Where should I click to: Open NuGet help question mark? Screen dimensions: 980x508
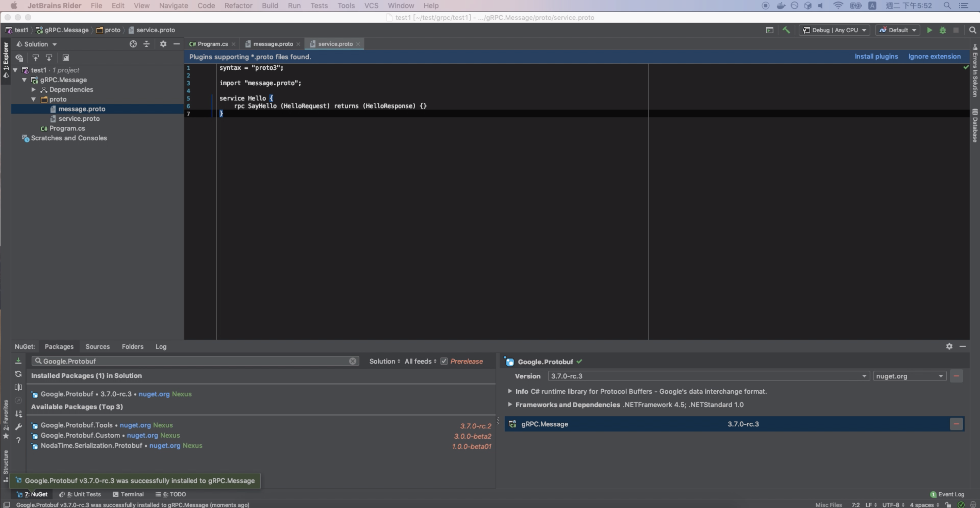(x=18, y=440)
